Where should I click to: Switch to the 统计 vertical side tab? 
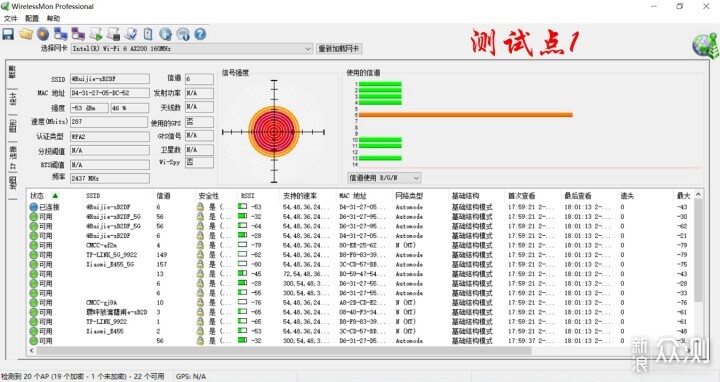pyautogui.click(x=12, y=98)
